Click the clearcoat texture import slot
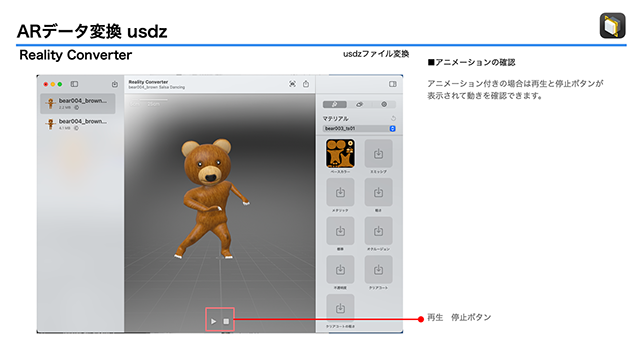The image size is (640, 360). (x=378, y=269)
